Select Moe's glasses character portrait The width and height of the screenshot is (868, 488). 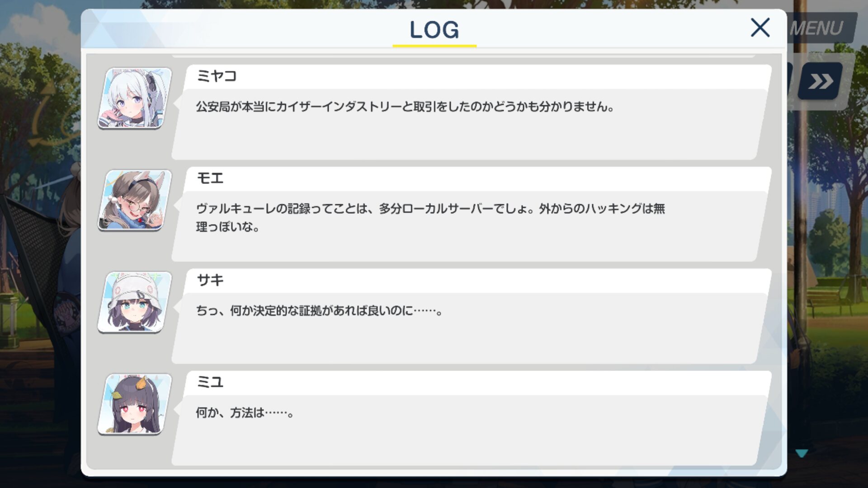135,200
